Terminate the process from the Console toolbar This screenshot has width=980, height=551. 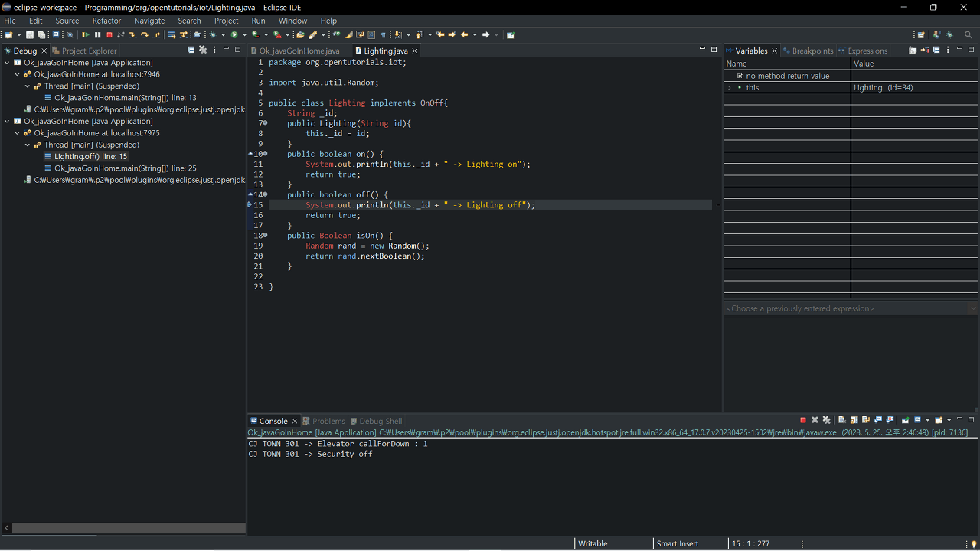point(803,420)
